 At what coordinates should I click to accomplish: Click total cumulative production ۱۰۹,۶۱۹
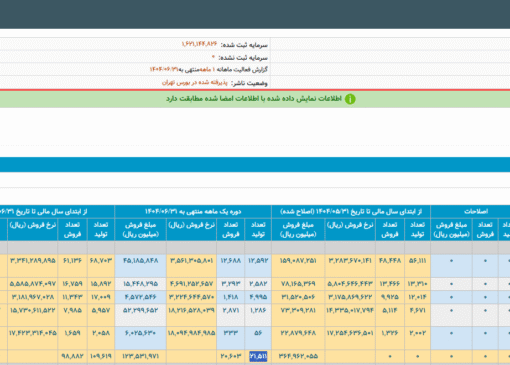tap(101, 356)
